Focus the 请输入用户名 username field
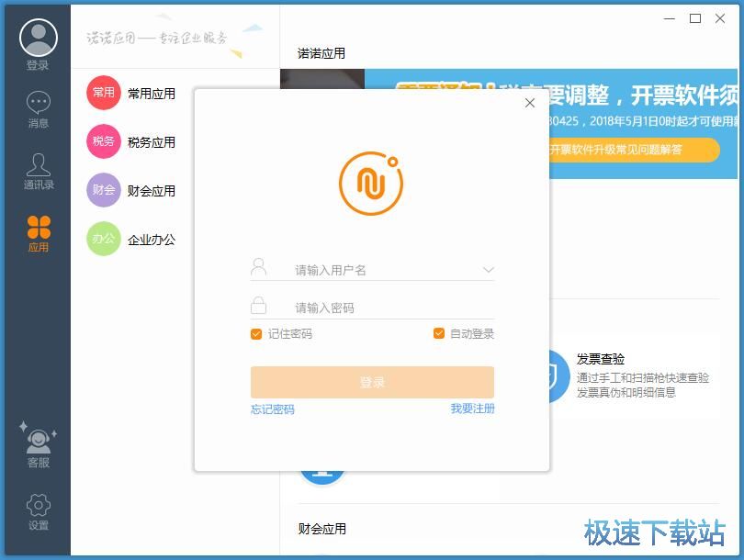 373,270
